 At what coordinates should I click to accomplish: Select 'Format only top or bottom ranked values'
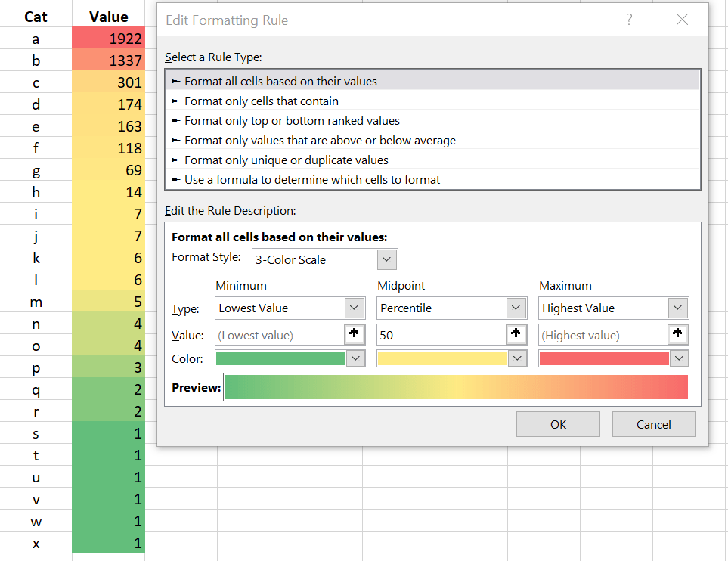pyautogui.click(x=292, y=120)
